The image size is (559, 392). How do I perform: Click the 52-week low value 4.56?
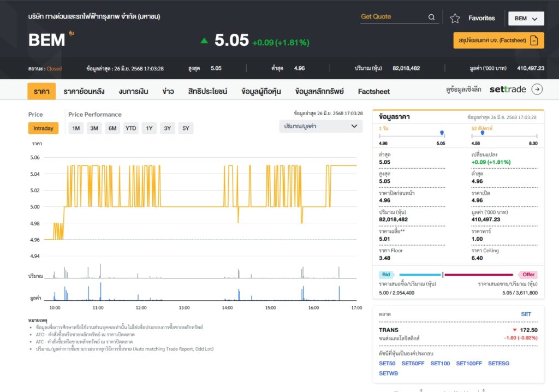[475, 144]
